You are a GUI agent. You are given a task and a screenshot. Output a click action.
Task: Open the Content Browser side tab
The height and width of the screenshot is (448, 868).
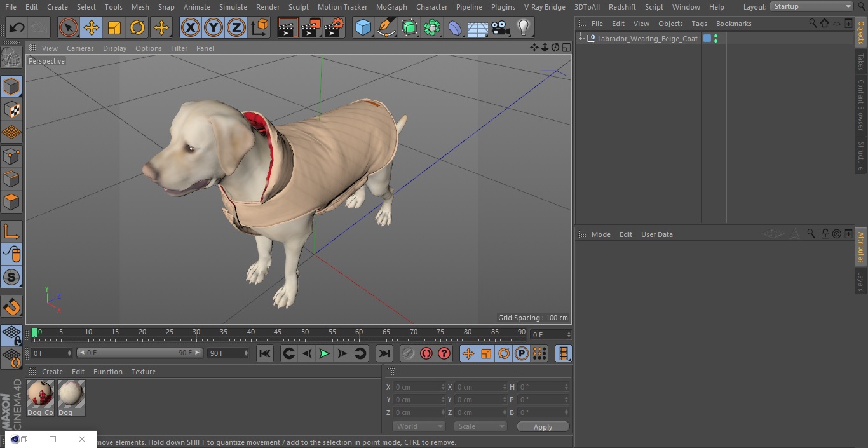[x=861, y=105]
